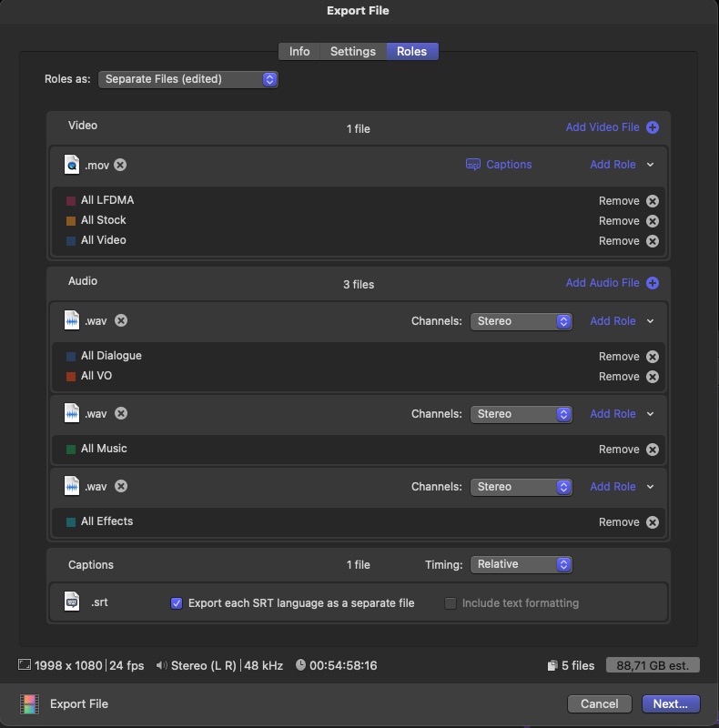Open the Timing dropdown set to Relative

pyautogui.click(x=521, y=564)
